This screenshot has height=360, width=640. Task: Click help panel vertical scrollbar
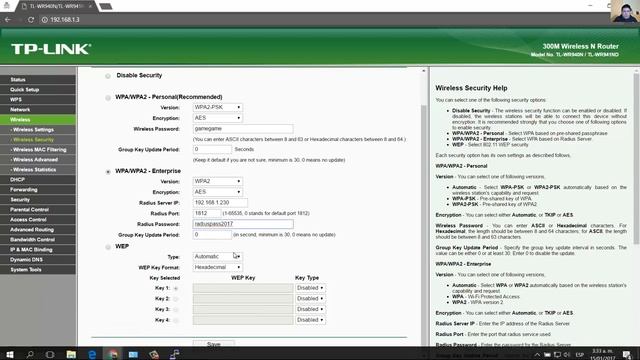point(636,159)
